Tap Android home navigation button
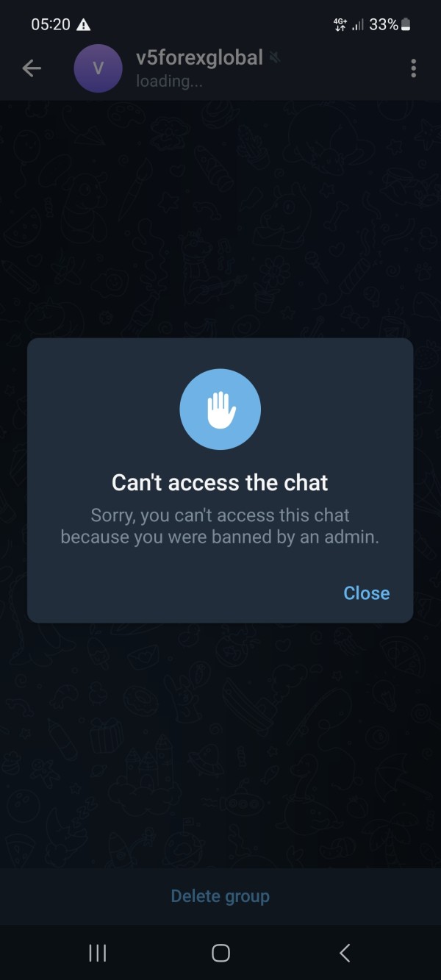 click(220, 953)
